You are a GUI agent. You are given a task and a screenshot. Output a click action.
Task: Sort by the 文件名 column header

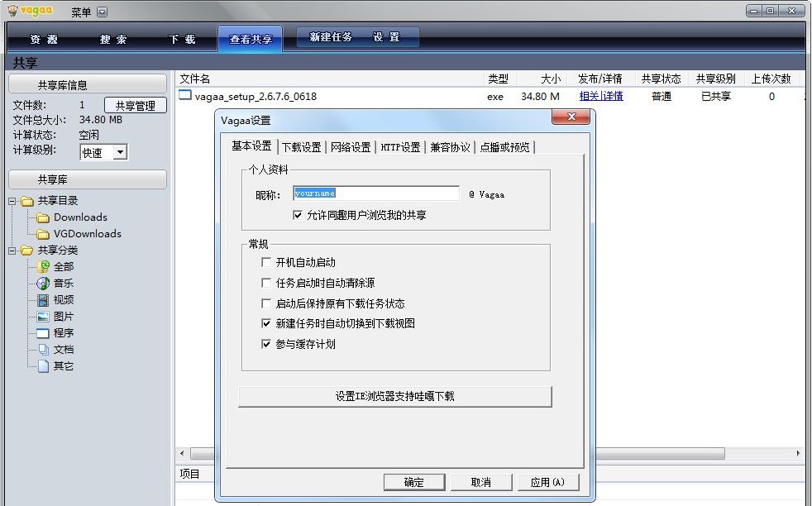(329, 79)
